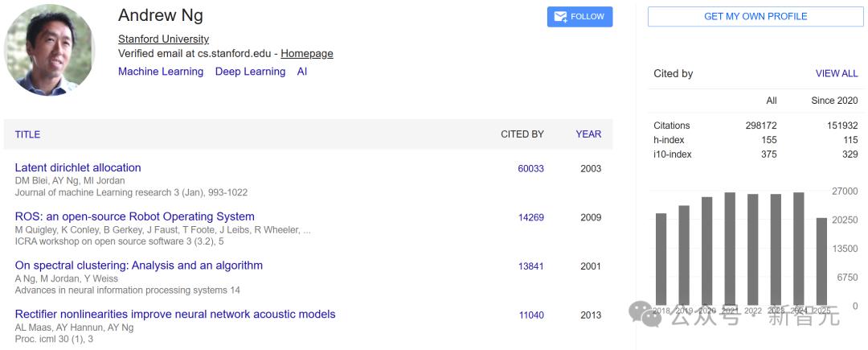Open Rectifier nonlinearities paper
868x350 pixels.
pyautogui.click(x=175, y=315)
